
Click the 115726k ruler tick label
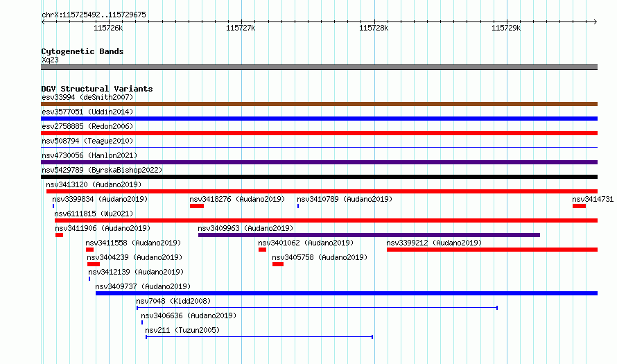click(108, 28)
